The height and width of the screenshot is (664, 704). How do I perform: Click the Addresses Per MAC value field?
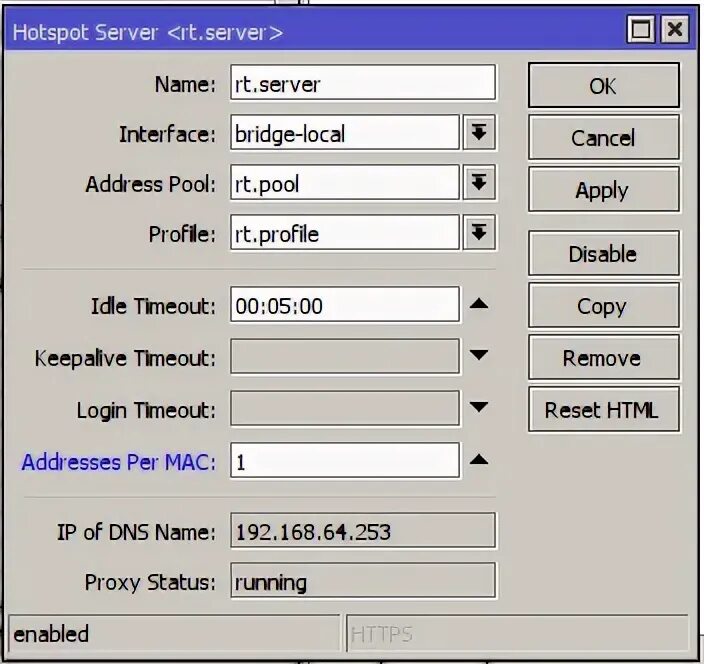345,461
